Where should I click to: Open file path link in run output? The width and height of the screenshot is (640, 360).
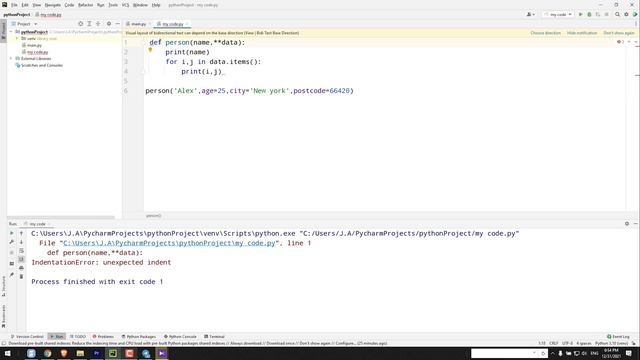point(169,243)
